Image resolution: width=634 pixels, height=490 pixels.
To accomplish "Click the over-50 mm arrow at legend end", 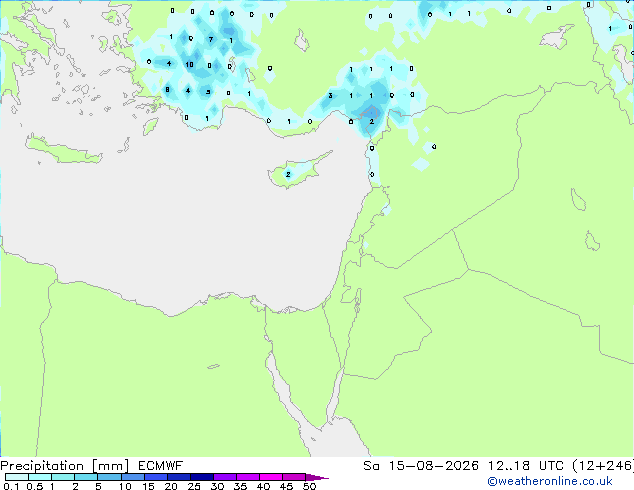I will (x=316, y=477).
